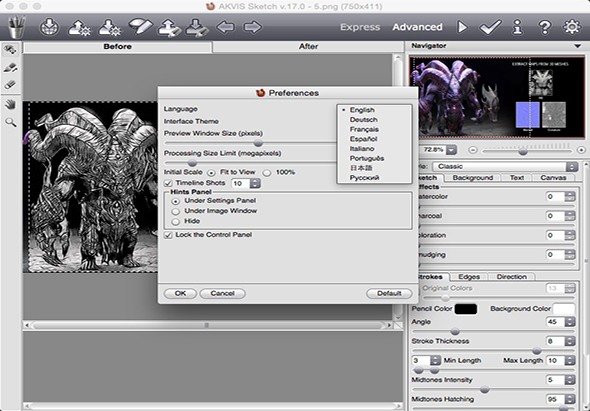The height and width of the screenshot is (411, 590).
Task: Click OK in the Preferences dialog
Action: pyautogui.click(x=180, y=293)
